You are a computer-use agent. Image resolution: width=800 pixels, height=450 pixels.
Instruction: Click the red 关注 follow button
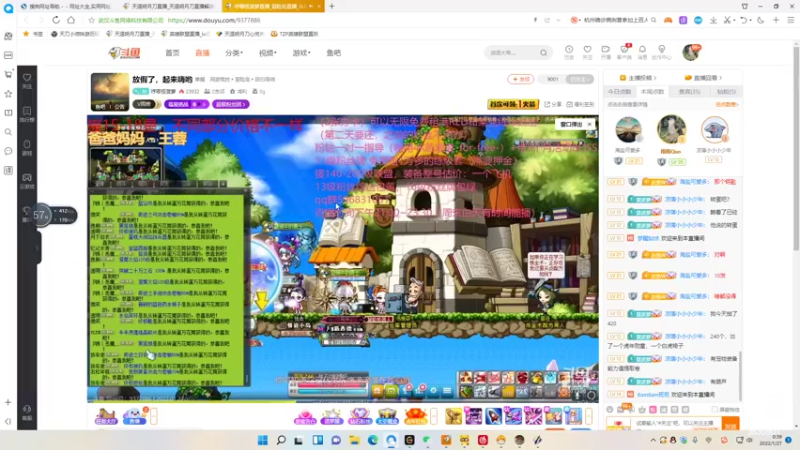pos(520,79)
